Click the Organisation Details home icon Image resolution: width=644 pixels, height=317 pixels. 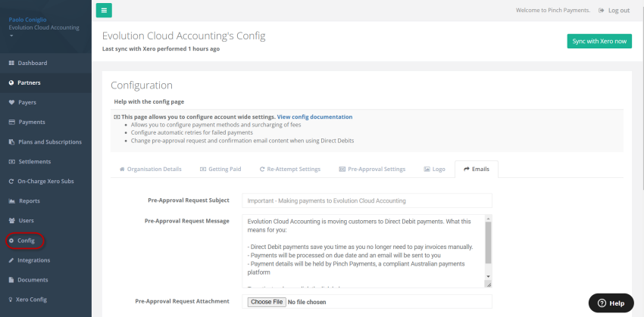(122, 169)
